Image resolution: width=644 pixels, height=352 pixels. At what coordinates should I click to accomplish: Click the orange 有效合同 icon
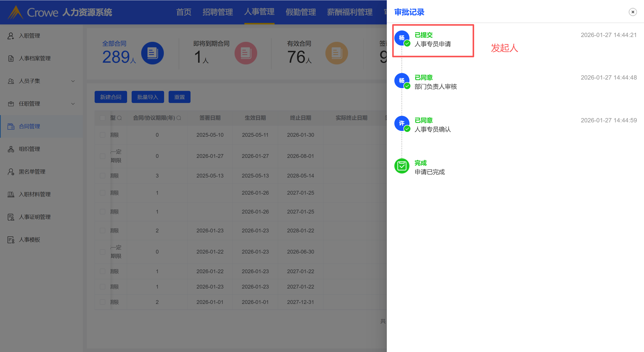point(336,53)
